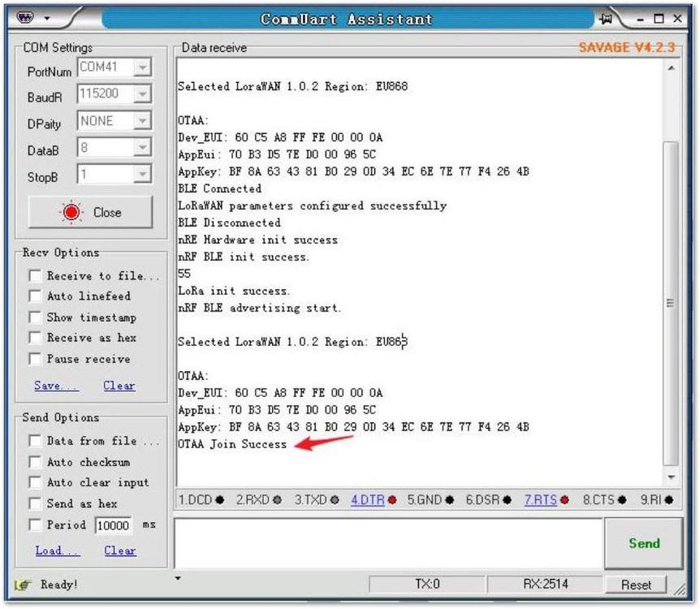Enable Data from file checkbox
700x609 pixels.
pyautogui.click(x=35, y=441)
